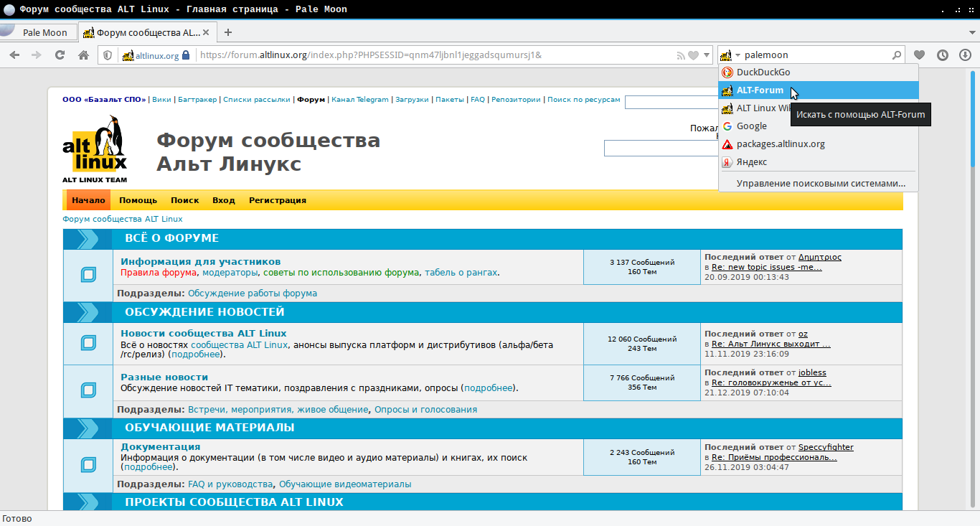The height and width of the screenshot is (526, 980).
Task: Open Разные новости board
Action: click(164, 377)
